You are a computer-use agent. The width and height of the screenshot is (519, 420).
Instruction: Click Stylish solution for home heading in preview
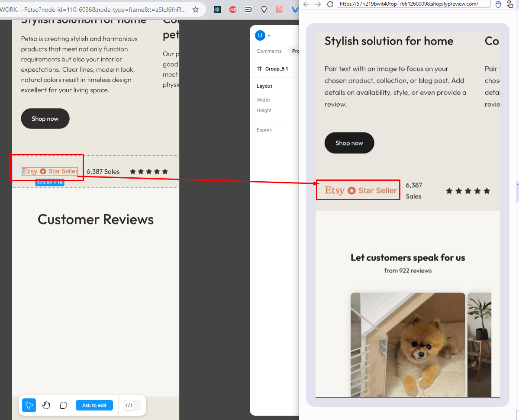389,41
